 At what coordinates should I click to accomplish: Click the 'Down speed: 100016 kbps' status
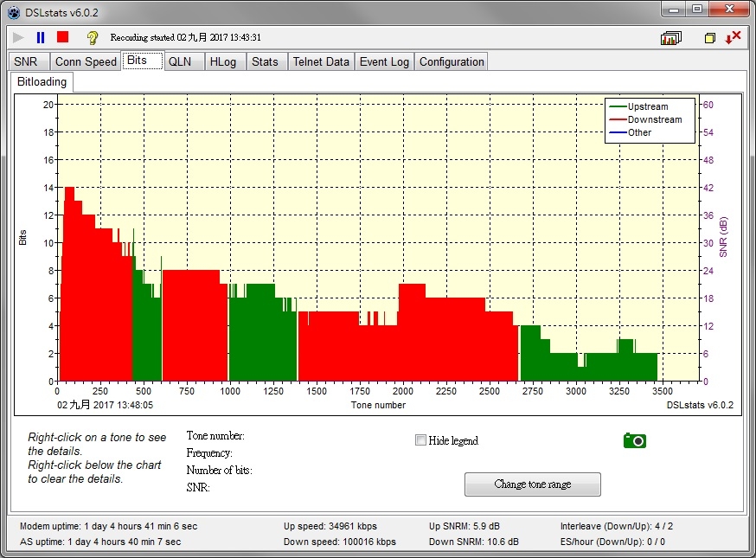click(339, 542)
